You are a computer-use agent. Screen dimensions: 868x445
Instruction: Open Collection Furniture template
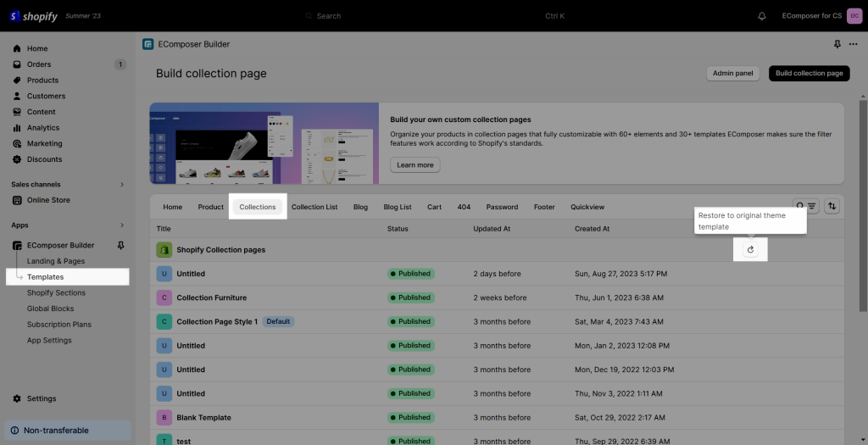(211, 298)
